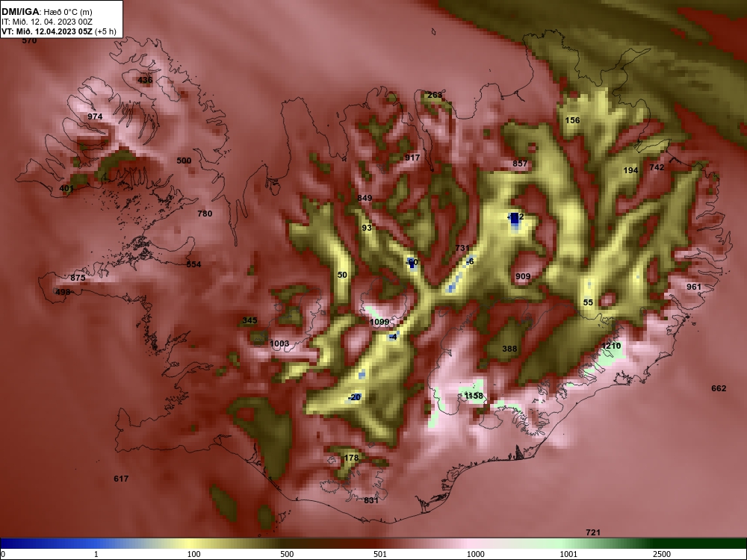Click the map value 742
Image resolution: width=747 pixels, height=560 pixels.
pyautogui.click(x=657, y=167)
